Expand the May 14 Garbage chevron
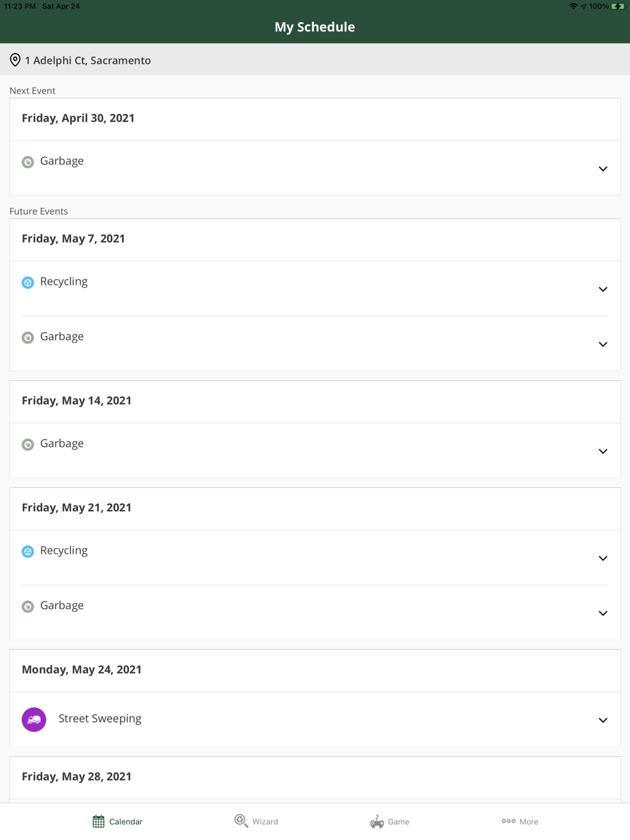This screenshot has height=840, width=630. coord(603,451)
